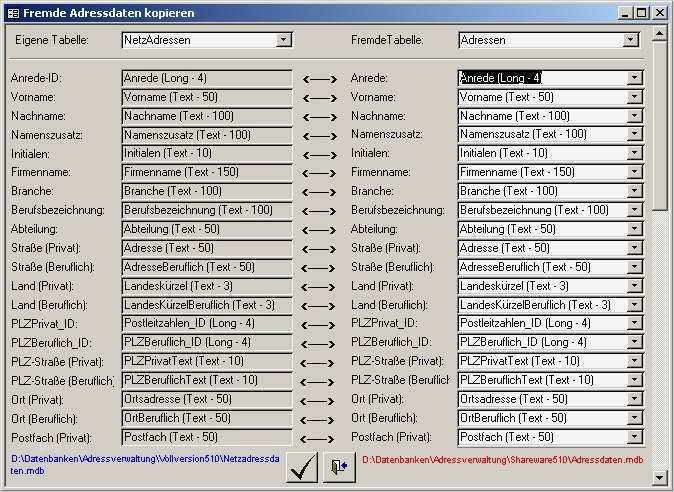Click the left Ortsadresse (Text - 50) field
This screenshot has height=492, width=674.
(x=207, y=399)
